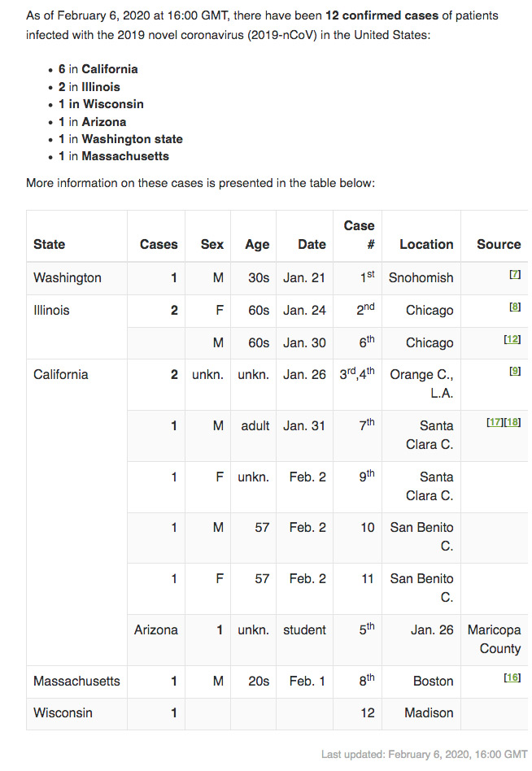The height and width of the screenshot is (771, 532).
Task: Select the Case # column header
Action: pos(358,236)
